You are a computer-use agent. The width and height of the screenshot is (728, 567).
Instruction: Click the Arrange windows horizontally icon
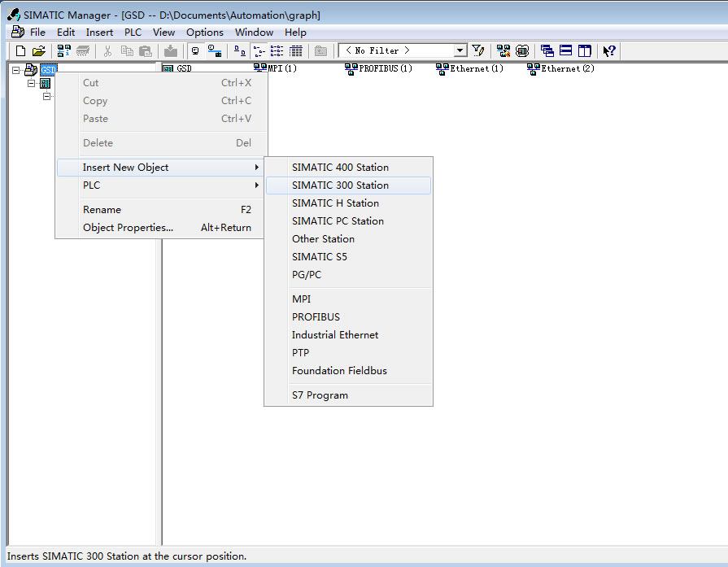click(565, 50)
